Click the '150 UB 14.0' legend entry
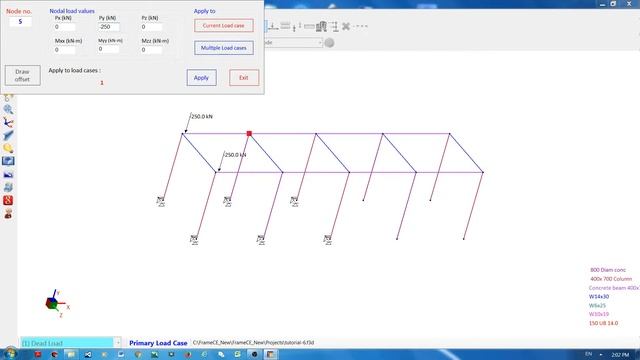Image resolution: width=640 pixels, height=360 pixels. (x=603, y=323)
